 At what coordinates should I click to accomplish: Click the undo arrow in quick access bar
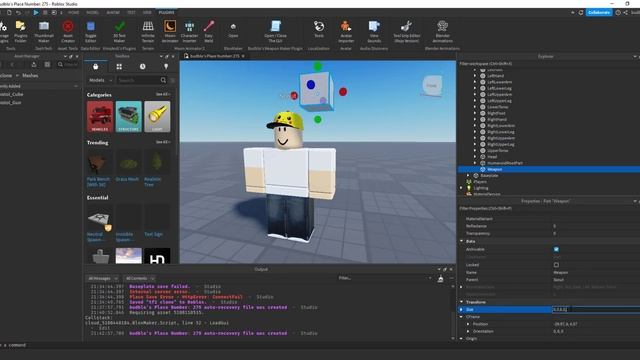pyautogui.click(x=18, y=13)
